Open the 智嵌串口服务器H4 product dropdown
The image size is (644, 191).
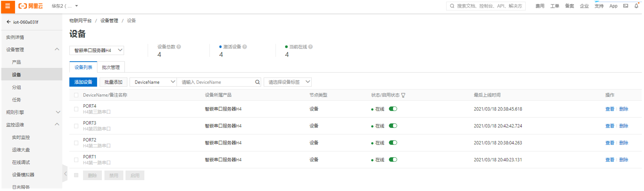click(97, 50)
